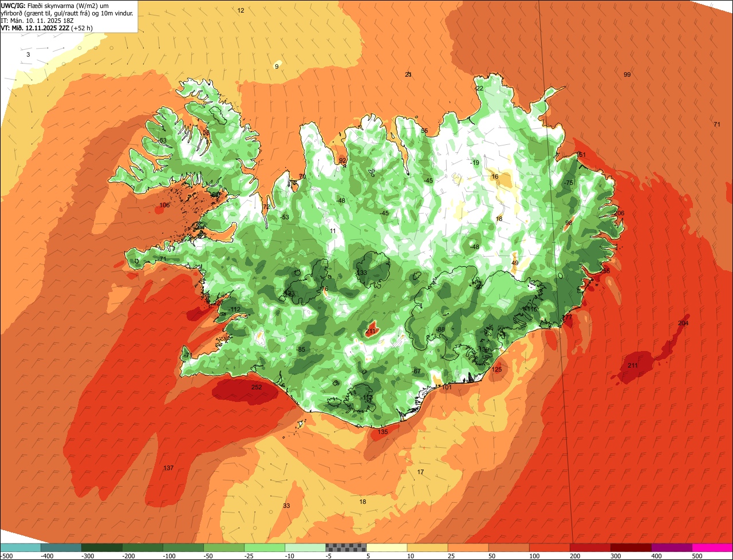The height and width of the screenshot is (560, 733).
Task: Click the dark red swatch between 300 and 400
Action: [x=631, y=547]
